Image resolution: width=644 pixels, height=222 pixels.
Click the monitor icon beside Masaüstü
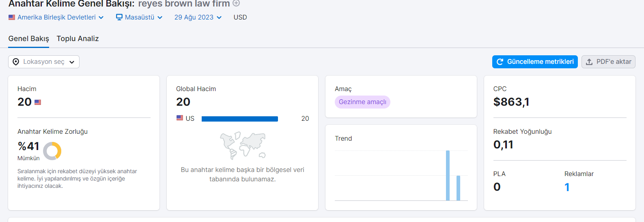[x=119, y=17]
